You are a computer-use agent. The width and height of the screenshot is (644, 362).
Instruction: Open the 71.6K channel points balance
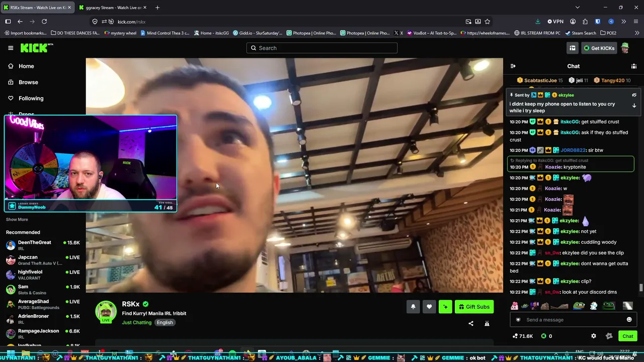click(523, 336)
